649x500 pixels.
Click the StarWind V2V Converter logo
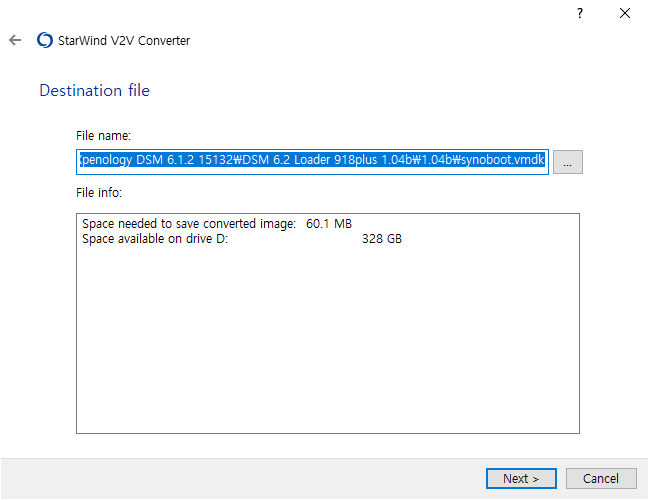[x=45, y=40]
